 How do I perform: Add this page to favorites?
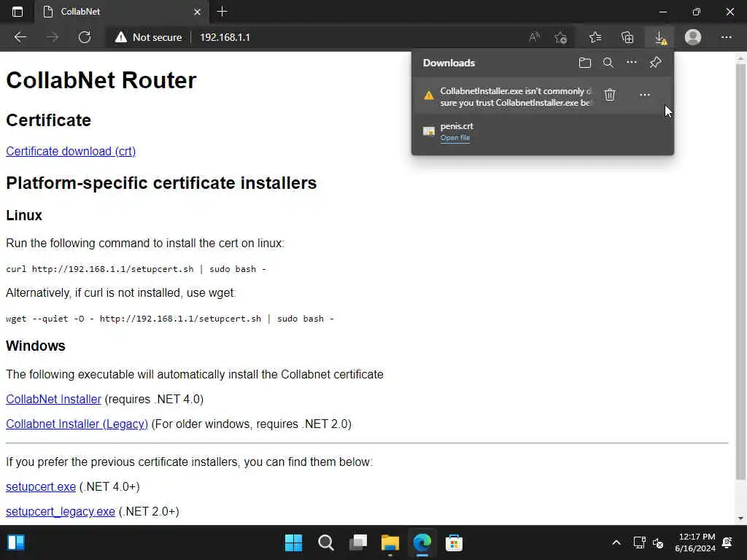561,37
